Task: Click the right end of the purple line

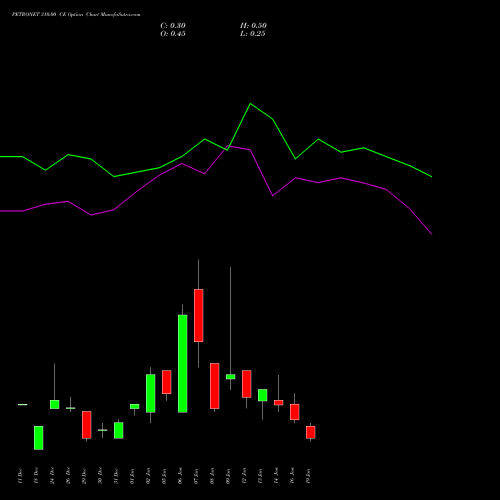Action: pos(432,234)
